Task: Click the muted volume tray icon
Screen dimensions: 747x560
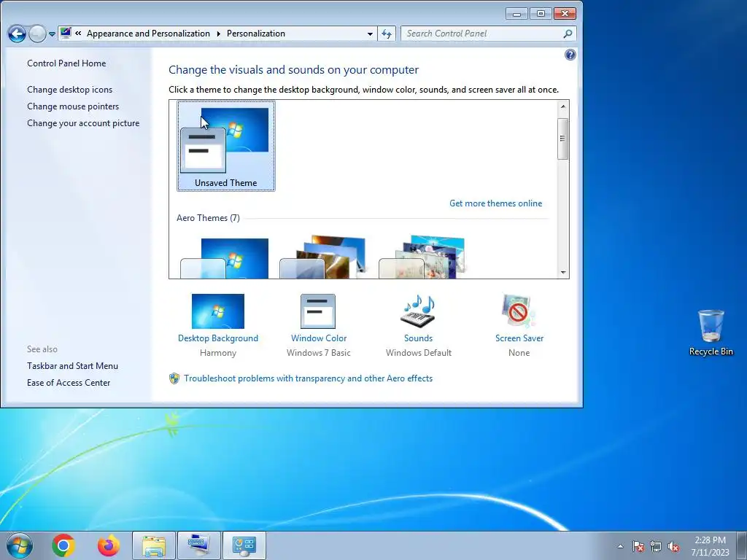Action: click(673, 546)
